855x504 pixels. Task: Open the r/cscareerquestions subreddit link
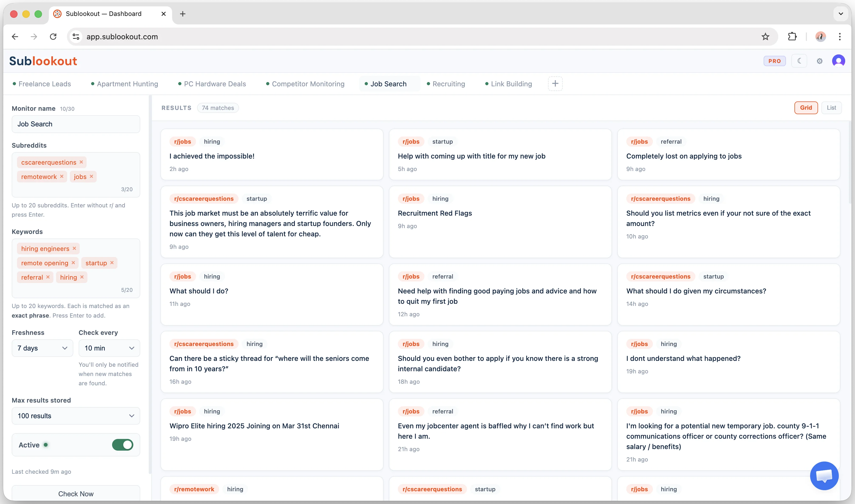point(203,198)
